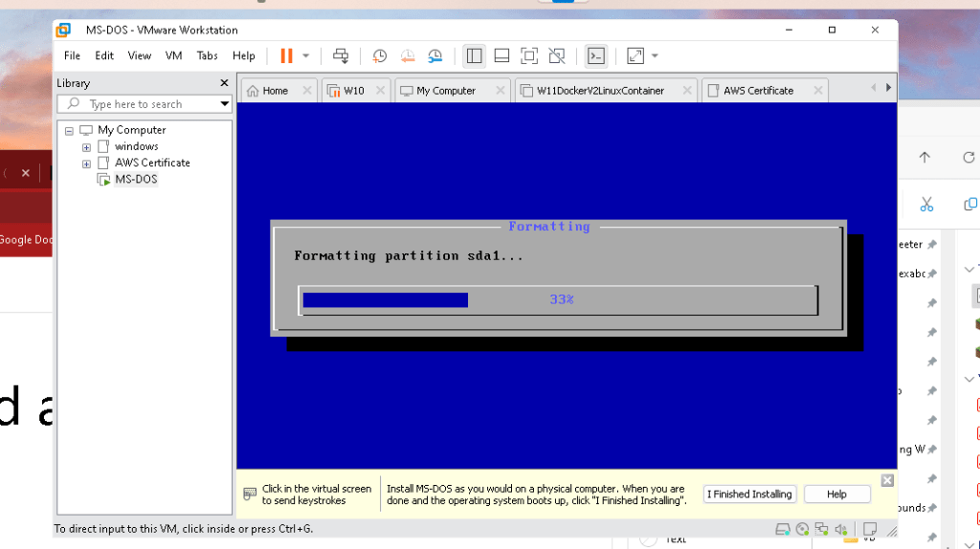Select the MS-DOS virtual machine entry
This screenshot has width=980, height=549.
[x=136, y=179]
